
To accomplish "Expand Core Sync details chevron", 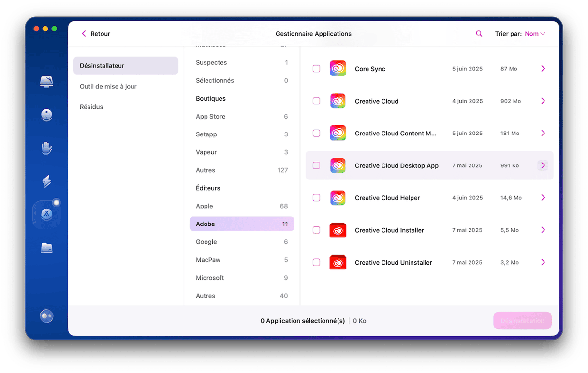I will click(543, 69).
